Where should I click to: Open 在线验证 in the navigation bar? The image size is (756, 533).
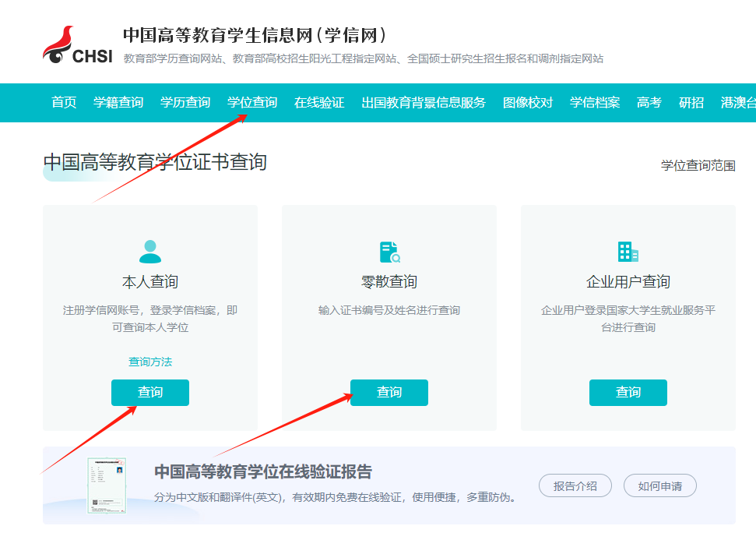tap(319, 102)
